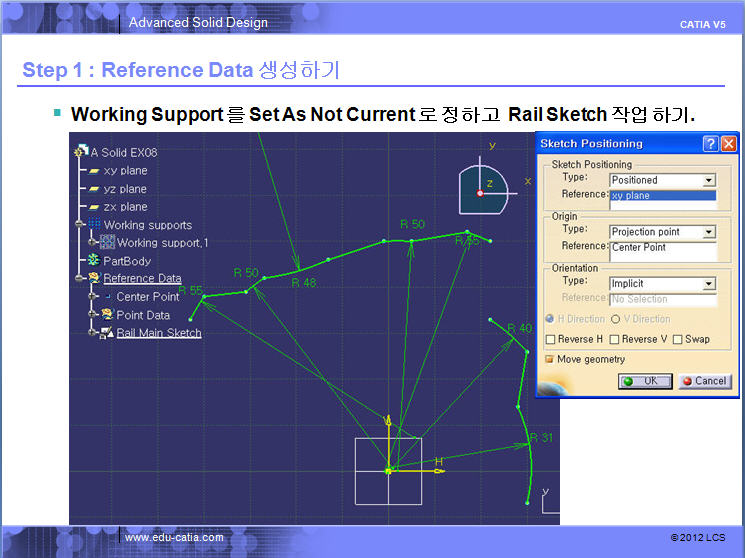Enable the Reverse H checkbox
The width and height of the screenshot is (745, 558).
[x=550, y=339]
